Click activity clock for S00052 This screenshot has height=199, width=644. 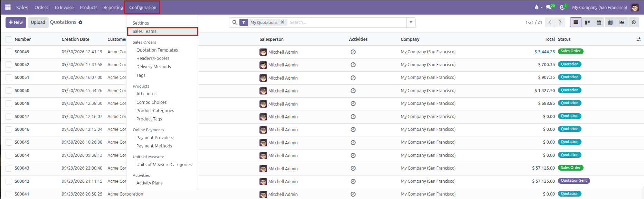point(353,65)
